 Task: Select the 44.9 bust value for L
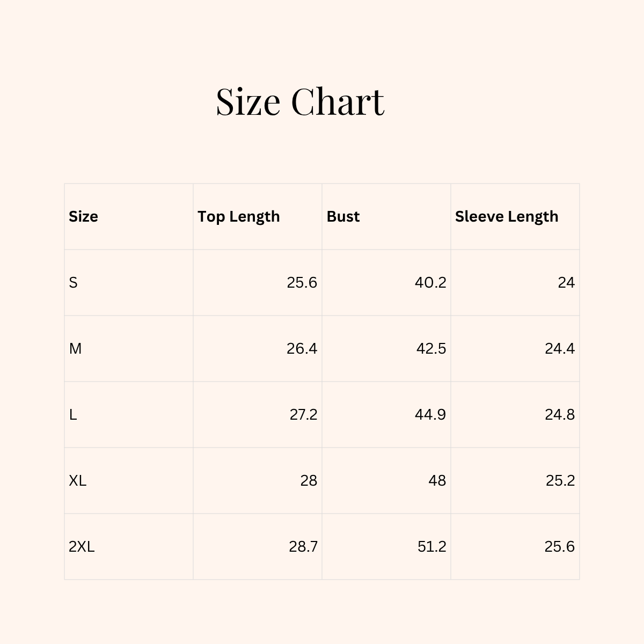tap(430, 414)
